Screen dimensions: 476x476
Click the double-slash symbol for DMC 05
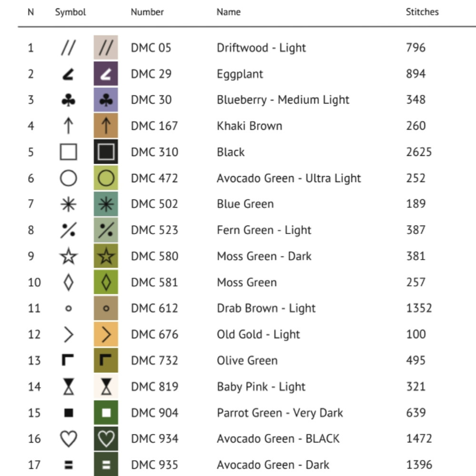pos(68,48)
